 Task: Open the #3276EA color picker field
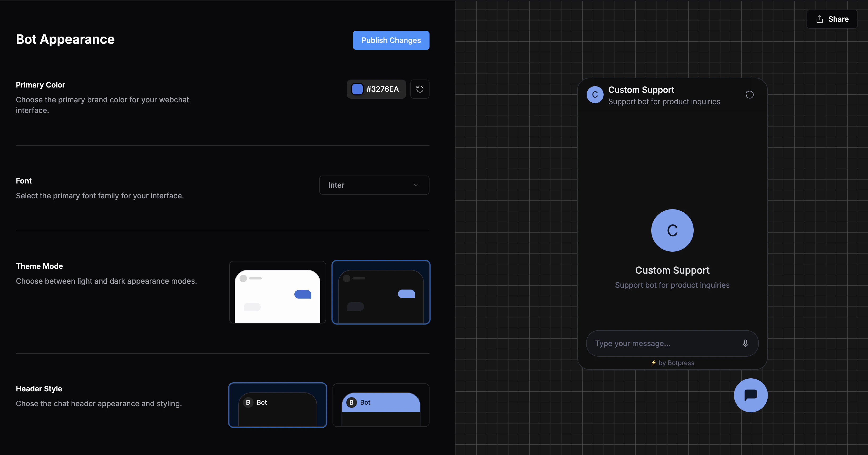pyautogui.click(x=382, y=89)
